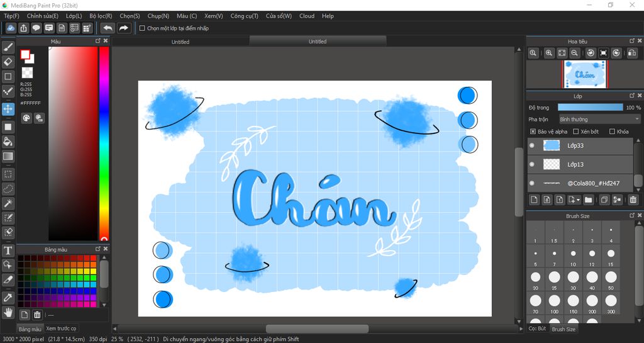This screenshot has width=644, height=343.
Task: Enable the 'Khóa' checkbox
Action: tap(612, 132)
